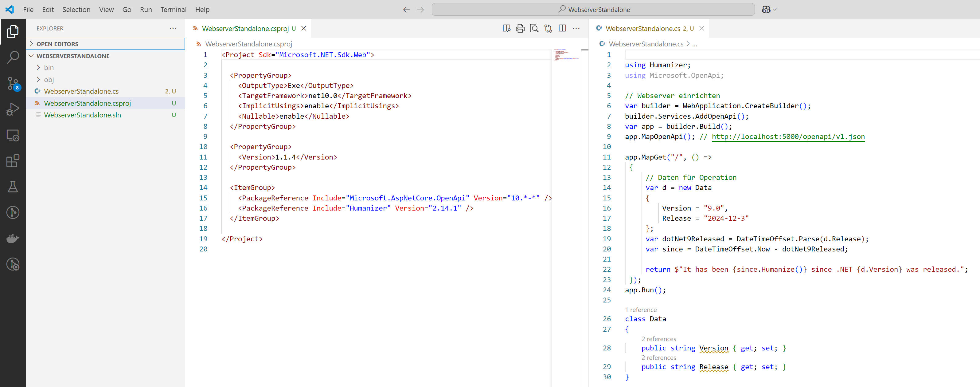
Task: Click the '1 reference' code lens above class Data
Action: [641, 310]
